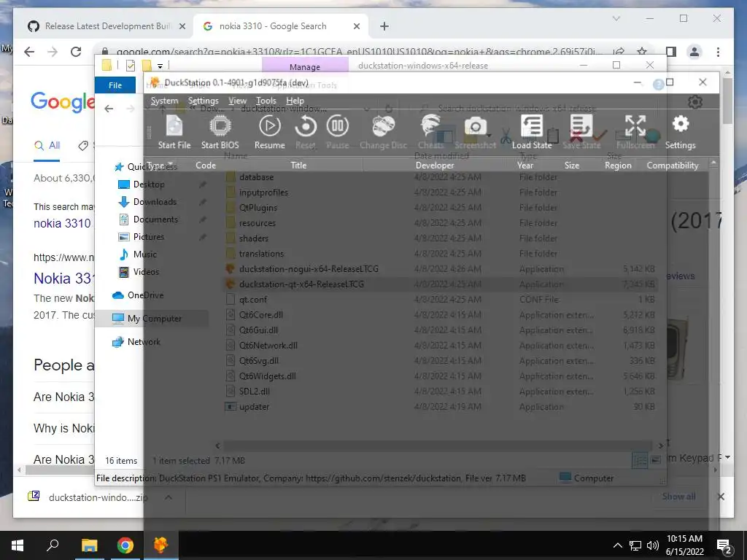Close the nokia 3310 Google Search tab

(356, 26)
